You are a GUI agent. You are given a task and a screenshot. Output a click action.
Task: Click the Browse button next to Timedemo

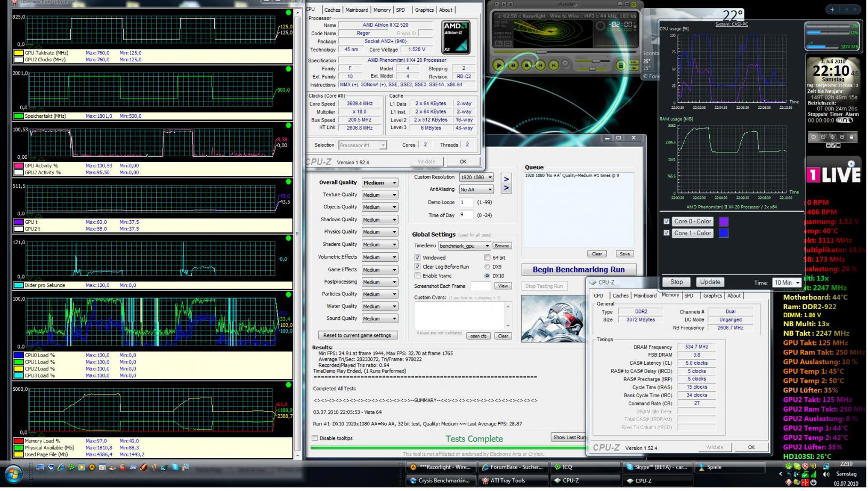(x=502, y=246)
